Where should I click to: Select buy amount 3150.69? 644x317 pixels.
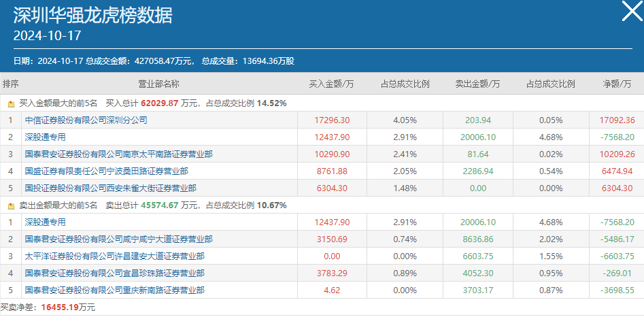332,239
